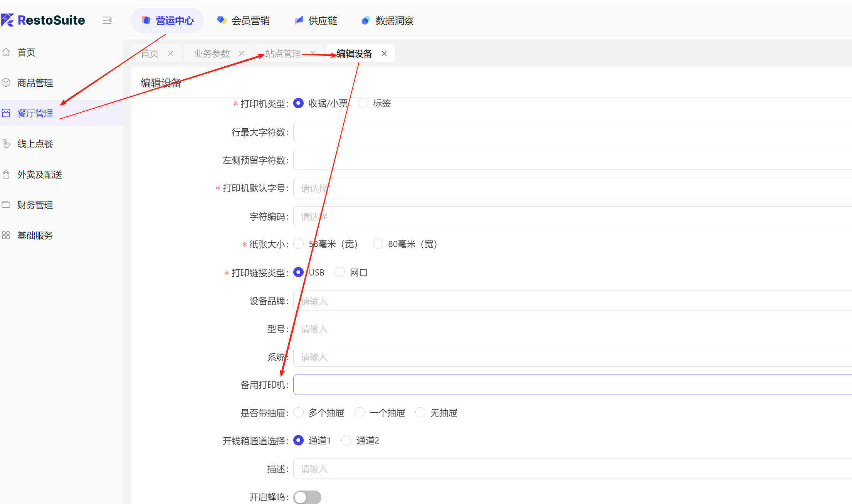Select 通道1 cash drawer channel
Image resolution: width=852 pixels, height=504 pixels.
point(298,440)
